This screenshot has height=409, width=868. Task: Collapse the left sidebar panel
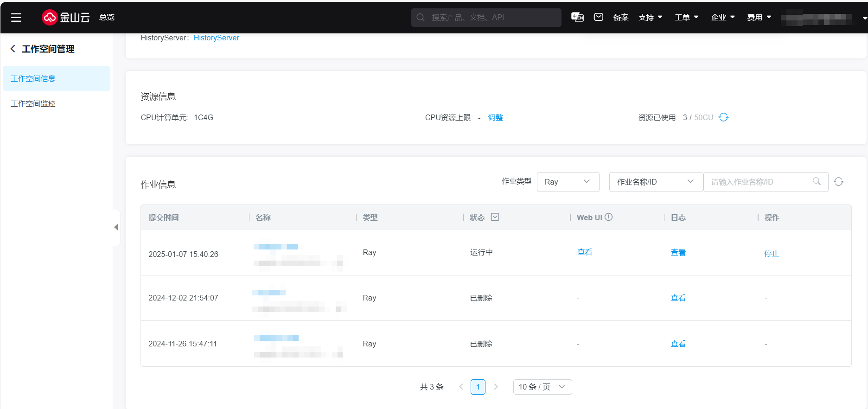tap(116, 227)
